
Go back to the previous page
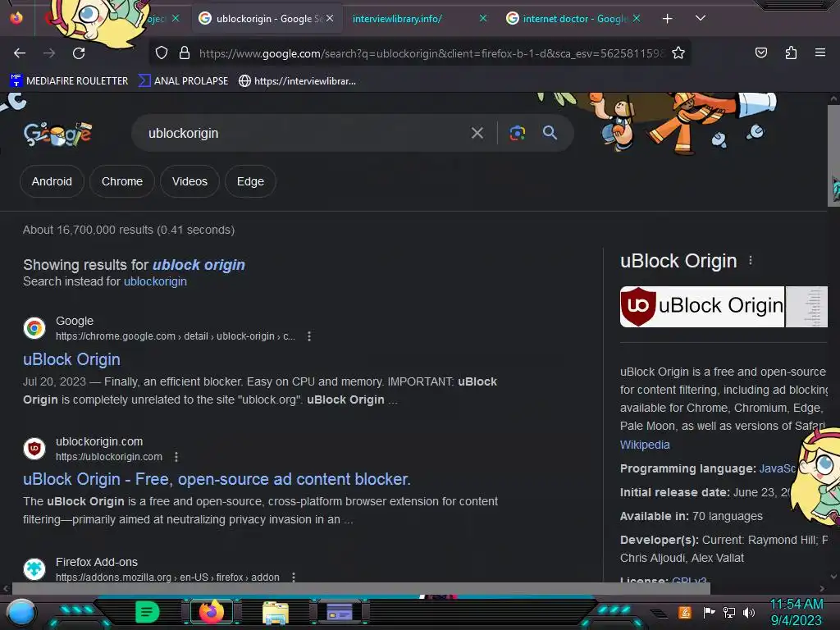(20, 53)
